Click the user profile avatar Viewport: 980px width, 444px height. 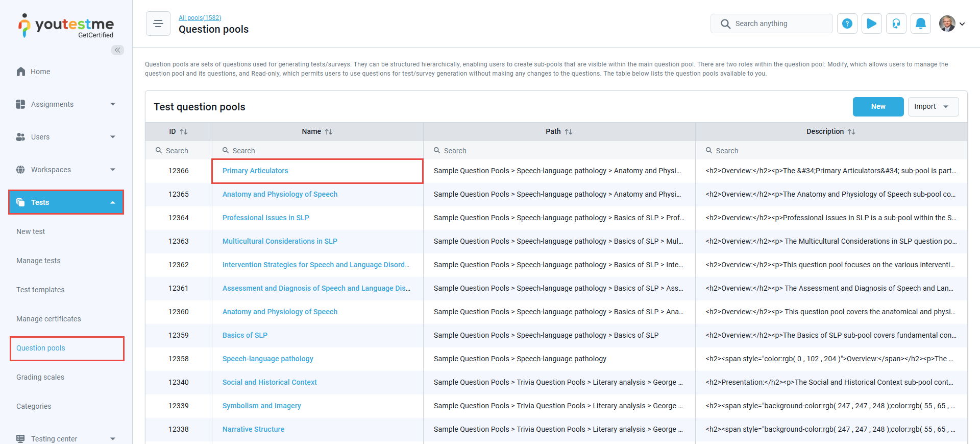[947, 24]
